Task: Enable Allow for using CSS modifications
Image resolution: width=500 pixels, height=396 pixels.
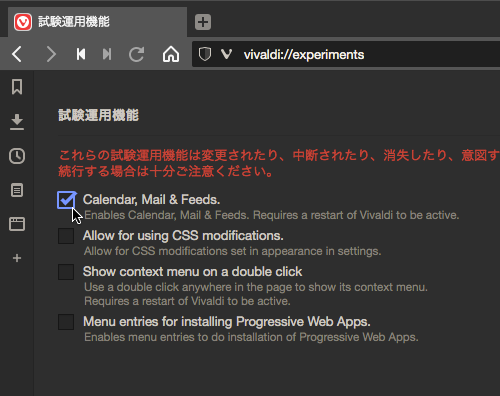Action: pyautogui.click(x=66, y=236)
